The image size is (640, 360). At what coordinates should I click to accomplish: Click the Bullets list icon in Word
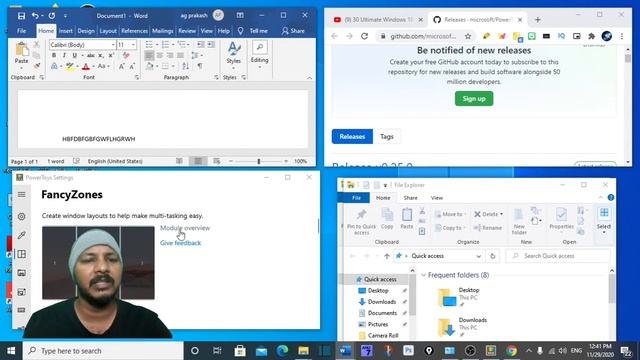tap(149, 44)
